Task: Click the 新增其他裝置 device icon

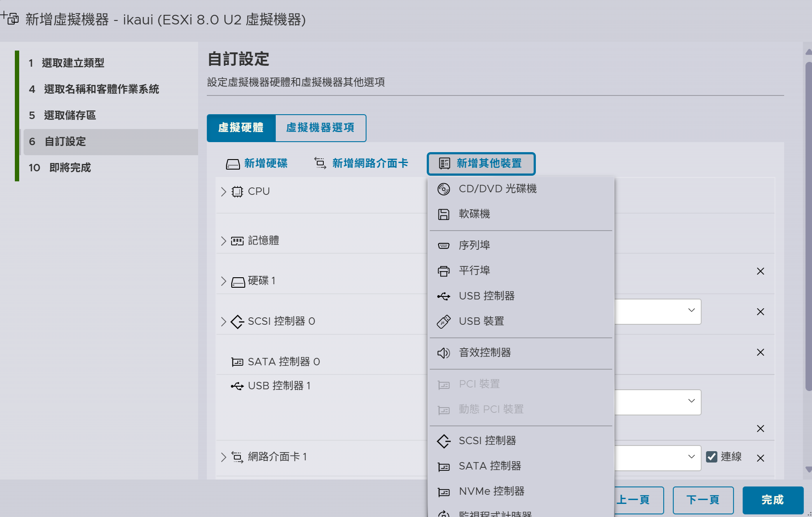Action: pyautogui.click(x=444, y=163)
